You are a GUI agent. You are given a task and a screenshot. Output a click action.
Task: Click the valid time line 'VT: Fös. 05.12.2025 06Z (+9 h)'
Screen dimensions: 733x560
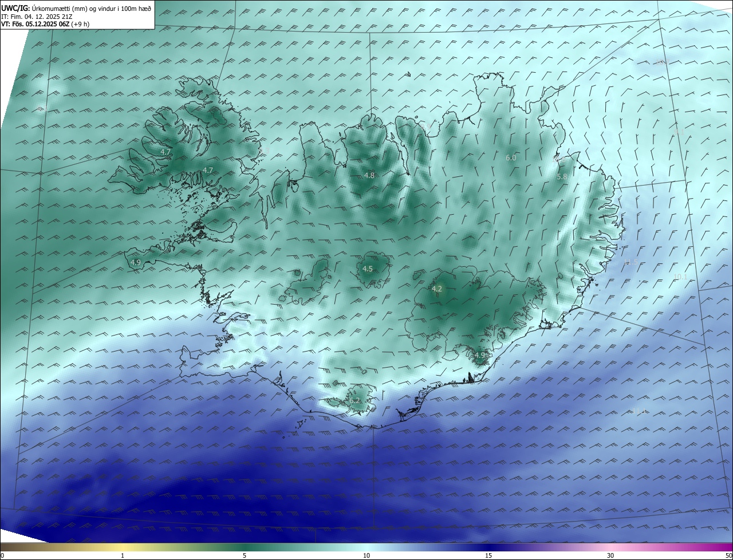tap(45, 24)
